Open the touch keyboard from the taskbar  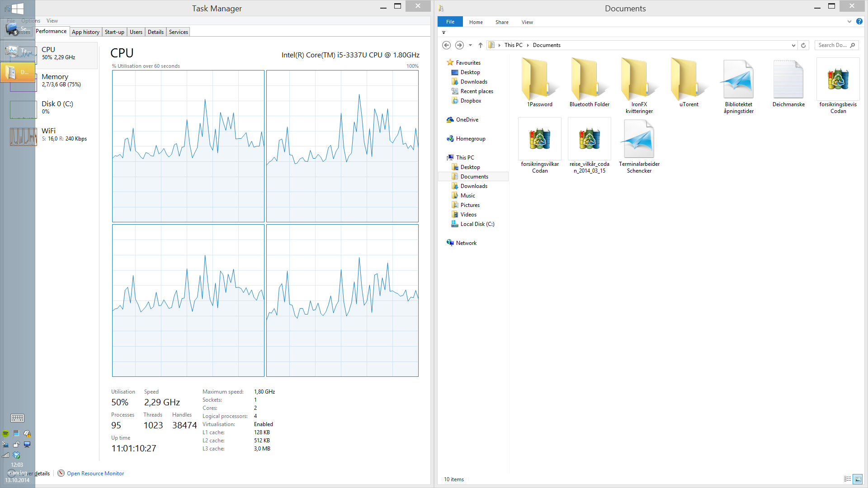17,418
